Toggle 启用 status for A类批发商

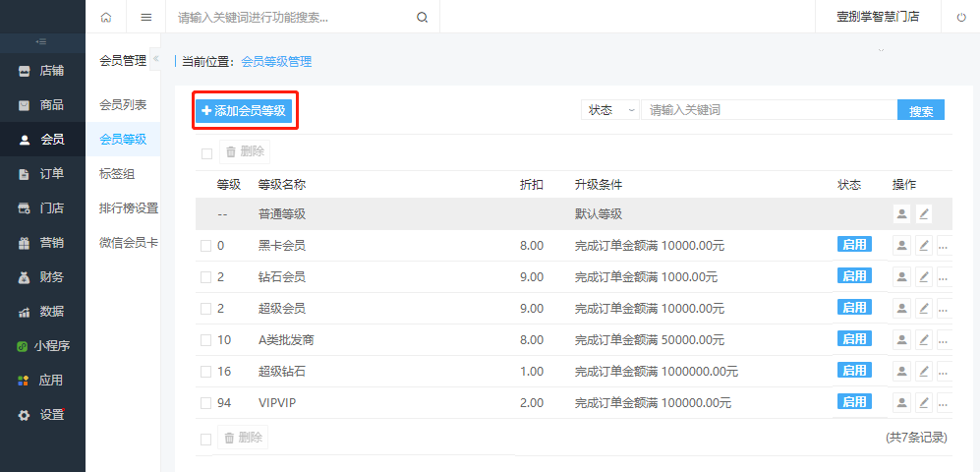[854, 339]
